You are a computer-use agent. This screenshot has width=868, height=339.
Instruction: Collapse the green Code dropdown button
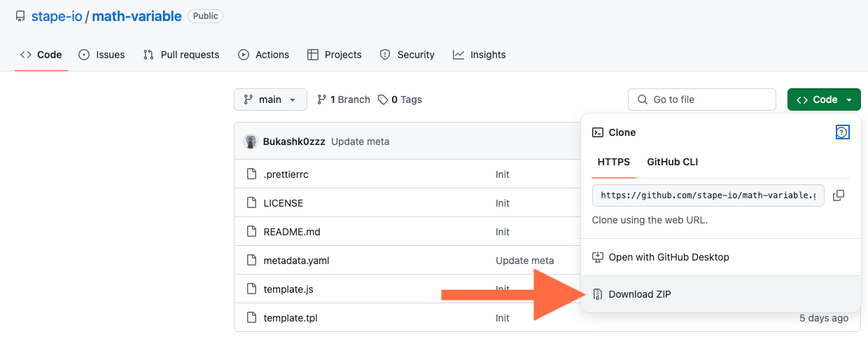coord(824,99)
